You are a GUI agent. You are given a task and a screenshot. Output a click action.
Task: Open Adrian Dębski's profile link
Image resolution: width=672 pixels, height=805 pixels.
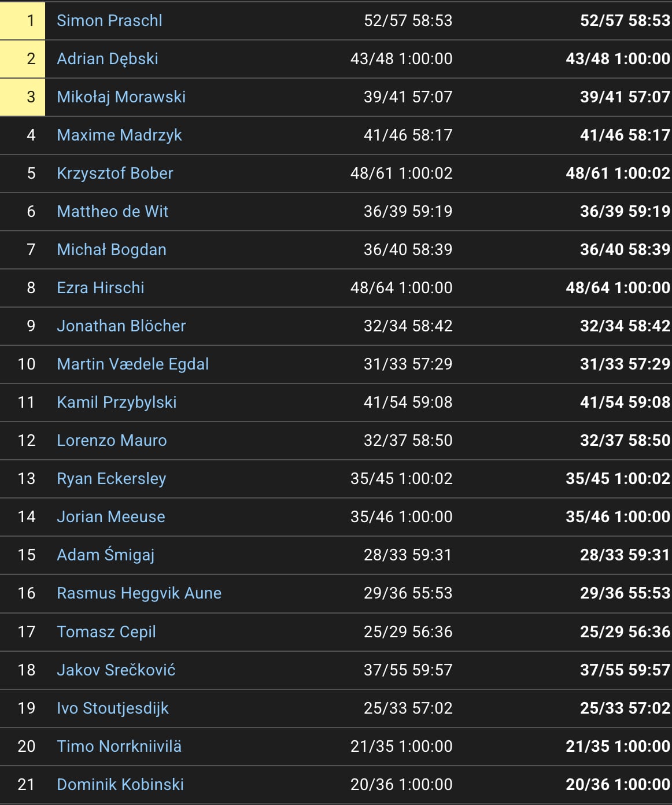108,58
